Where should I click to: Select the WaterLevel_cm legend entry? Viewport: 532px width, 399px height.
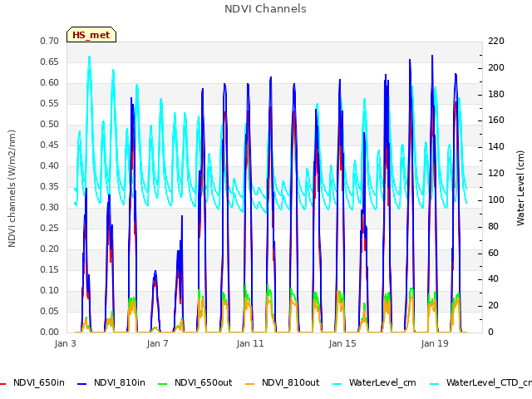374,383
